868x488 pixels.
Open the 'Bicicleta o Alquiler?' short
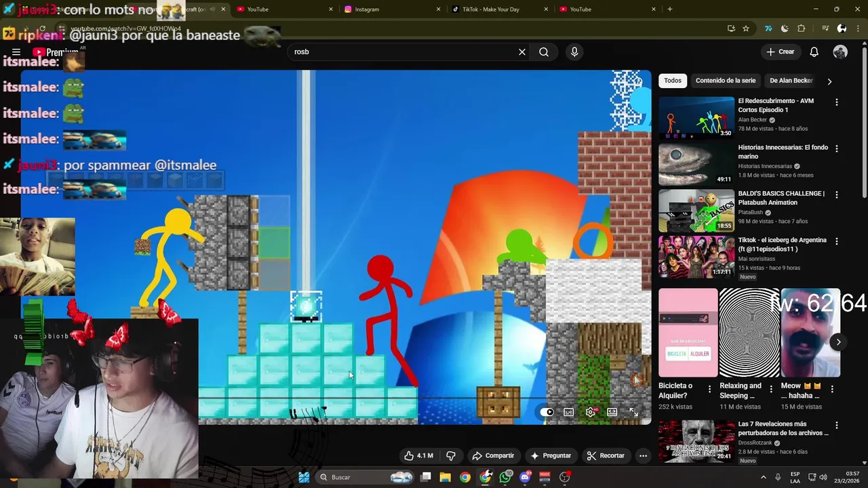(x=688, y=333)
